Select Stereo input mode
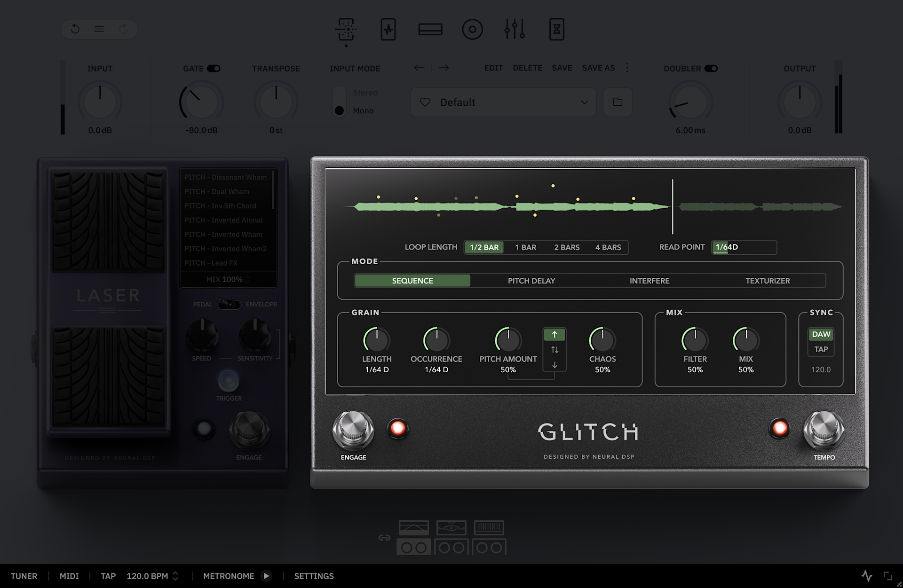Image resolution: width=903 pixels, height=588 pixels. point(365,93)
